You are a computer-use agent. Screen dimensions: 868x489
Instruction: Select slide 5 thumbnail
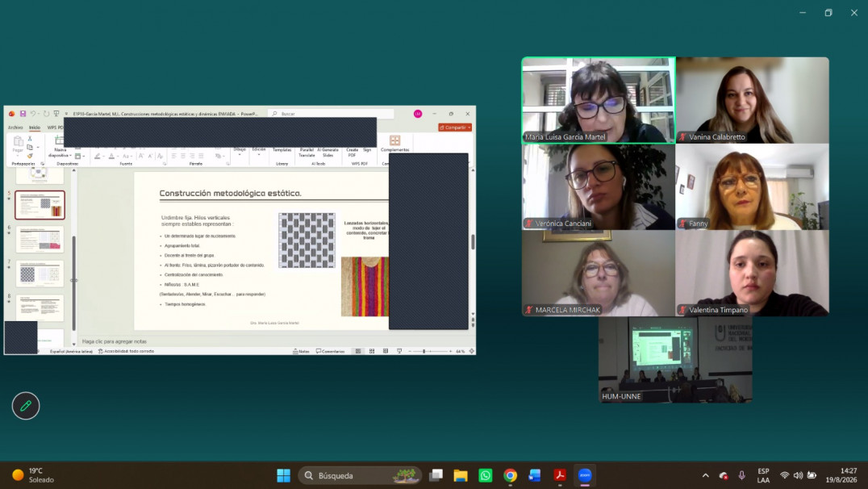(40, 205)
